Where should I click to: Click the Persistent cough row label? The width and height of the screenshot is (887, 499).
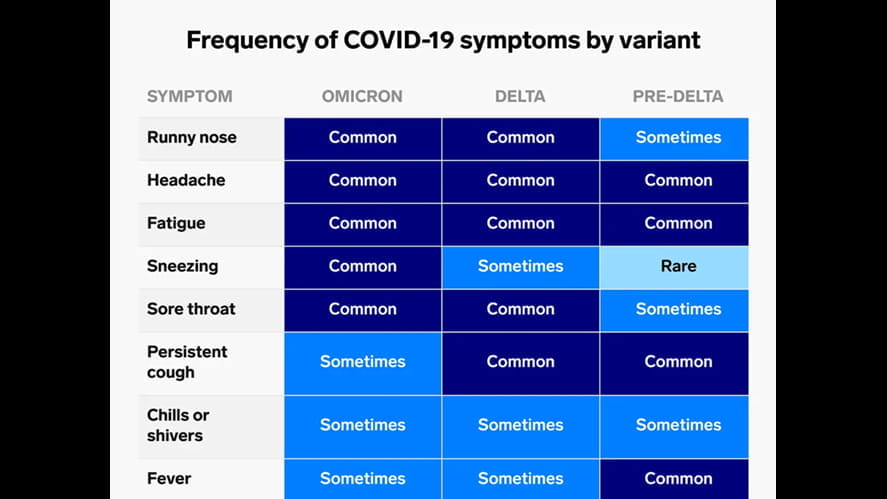187,362
